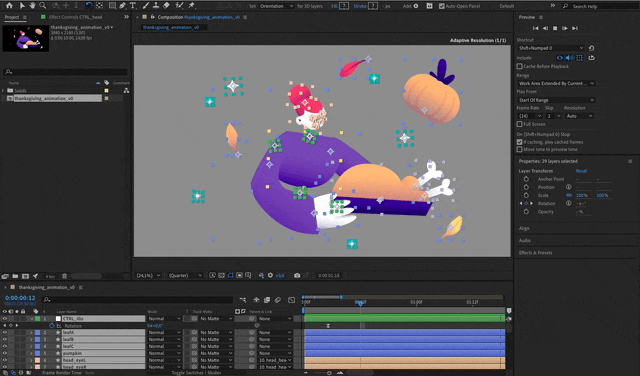Click the Project panel search field
This screenshot has height=376, width=640.
tap(65, 72)
